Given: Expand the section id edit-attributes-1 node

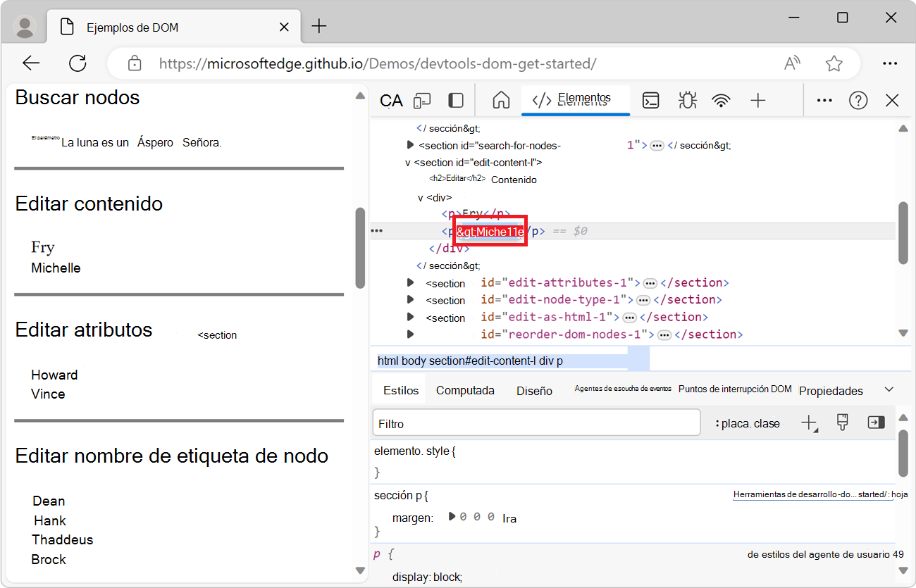Looking at the screenshot, I should tap(411, 282).
